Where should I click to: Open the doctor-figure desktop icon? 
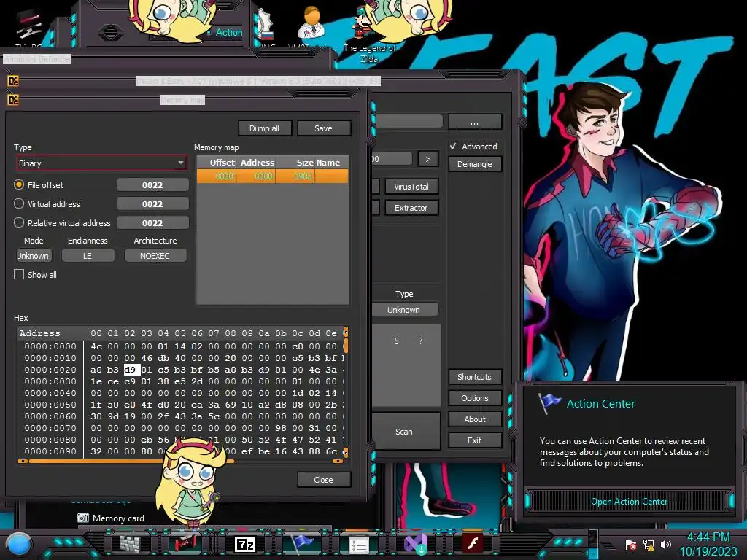click(311, 24)
